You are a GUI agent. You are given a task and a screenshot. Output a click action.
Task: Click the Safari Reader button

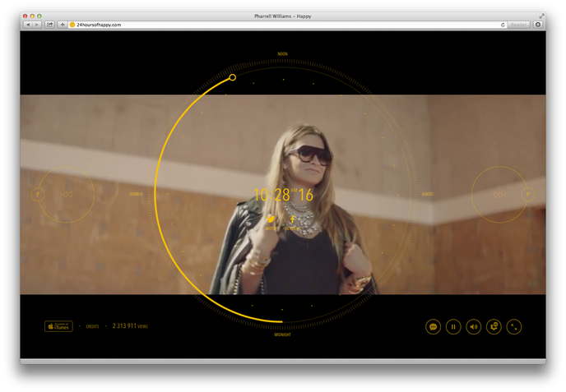(519, 25)
